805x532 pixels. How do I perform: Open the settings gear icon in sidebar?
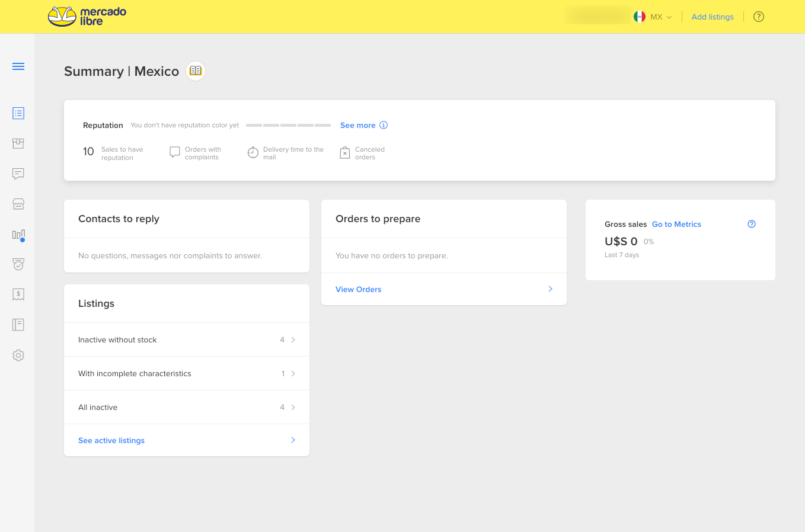[18, 355]
